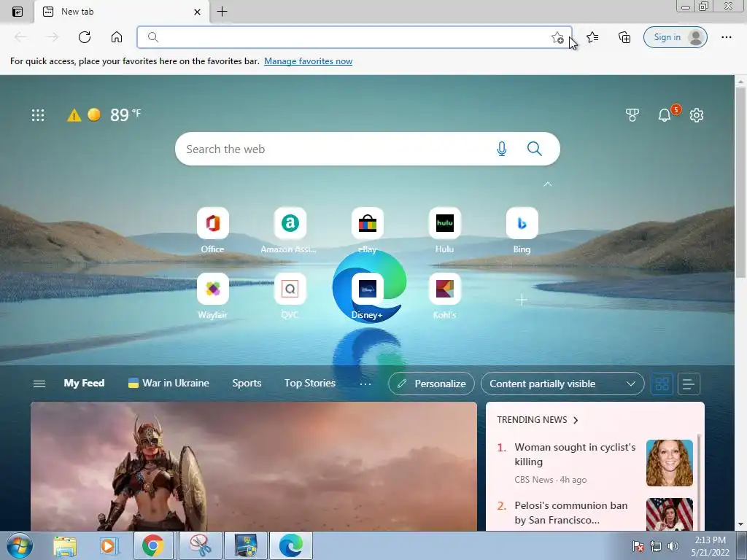Click the weather alert warning icon
The height and width of the screenshot is (560, 747).
click(x=74, y=114)
